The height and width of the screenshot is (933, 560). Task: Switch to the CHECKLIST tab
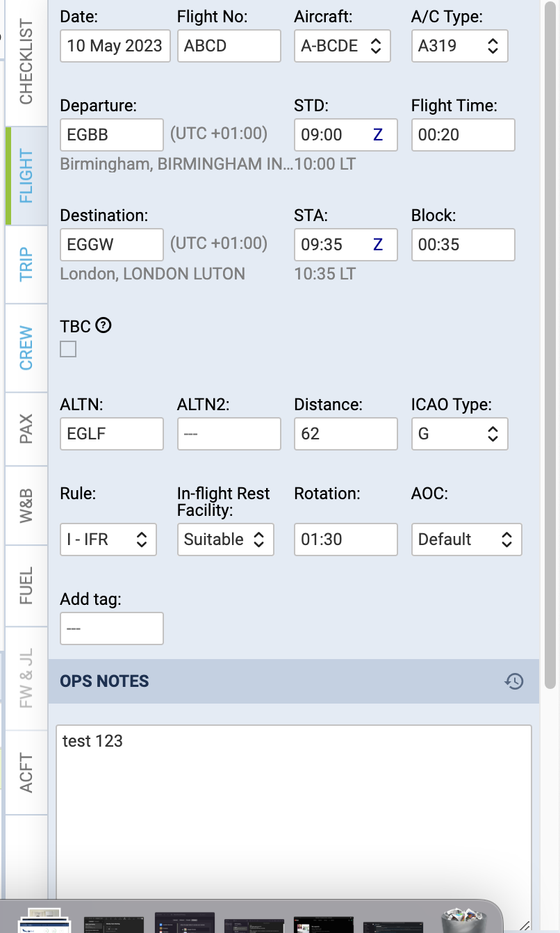26,63
